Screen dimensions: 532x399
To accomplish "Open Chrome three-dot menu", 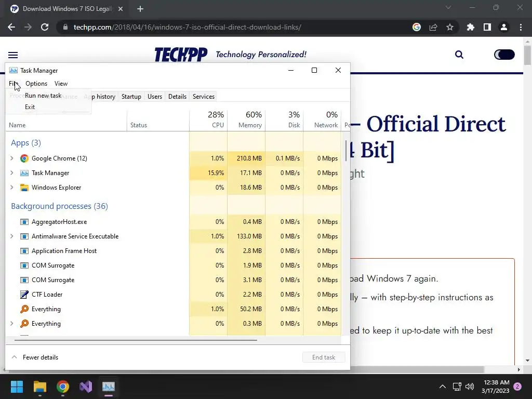I will (x=521, y=27).
